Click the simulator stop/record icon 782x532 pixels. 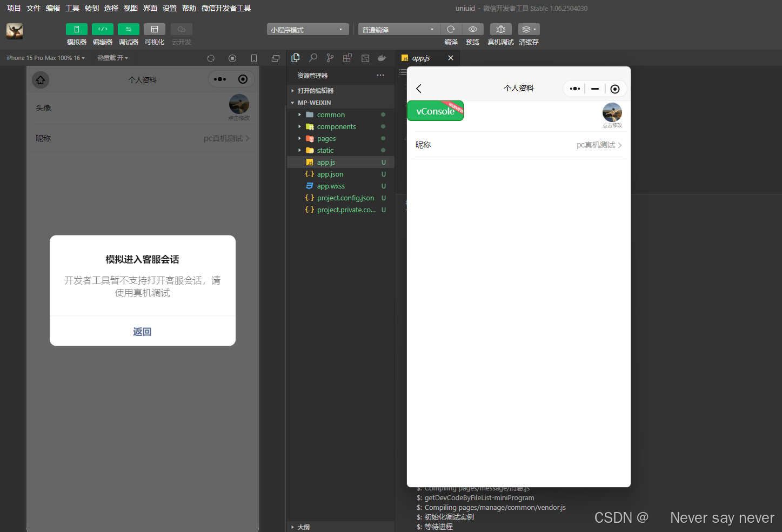click(x=232, y=58)
